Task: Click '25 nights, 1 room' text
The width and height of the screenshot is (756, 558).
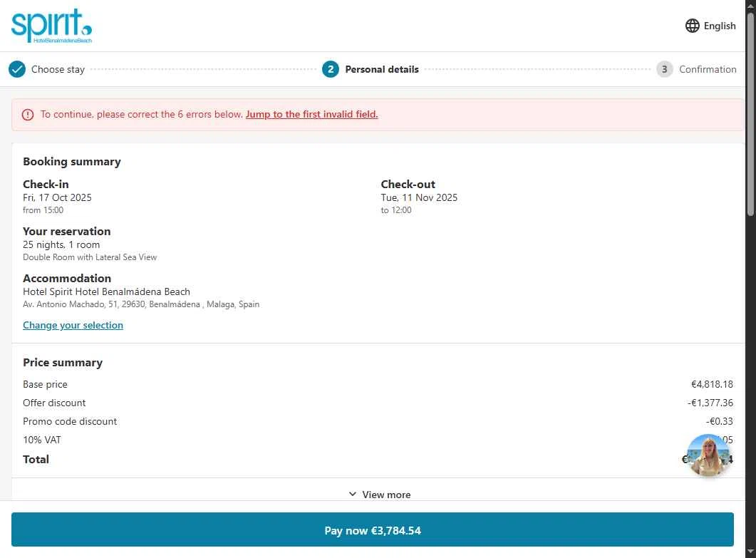Action: tap(61, 244)
